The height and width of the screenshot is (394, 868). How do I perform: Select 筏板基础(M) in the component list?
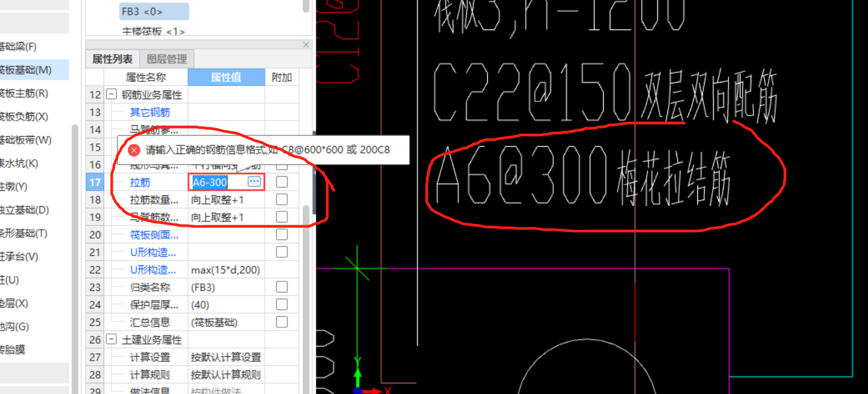33,70
